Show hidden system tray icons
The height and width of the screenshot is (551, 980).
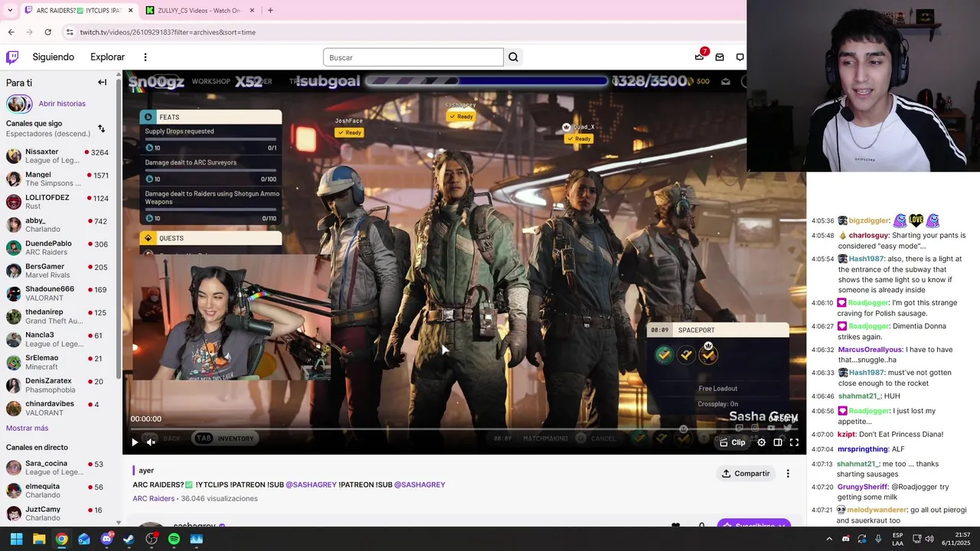point(829,539)
